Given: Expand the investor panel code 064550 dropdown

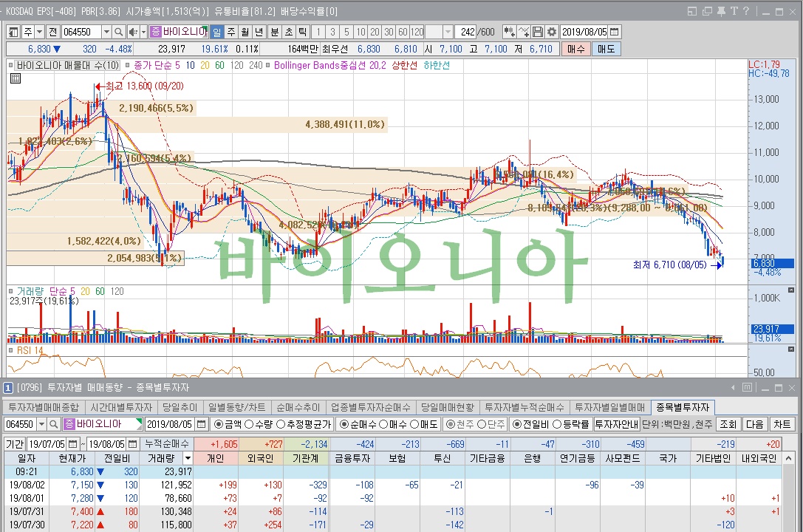Looking at the screenshot, I should (41, 424).
